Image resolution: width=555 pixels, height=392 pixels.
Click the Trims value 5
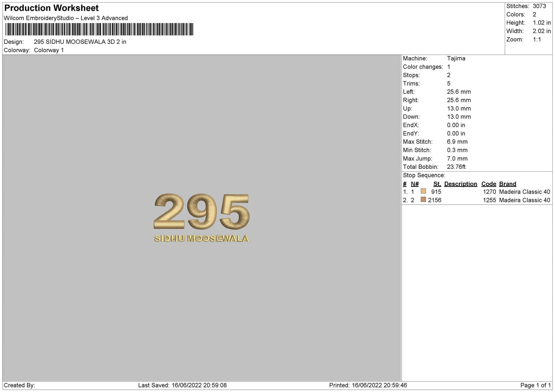[449, 84]
